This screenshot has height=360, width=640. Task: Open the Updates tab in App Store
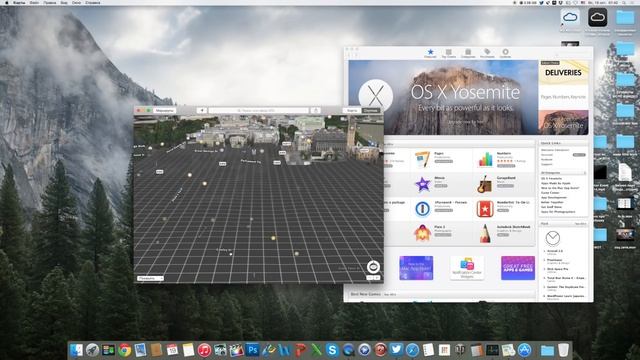[505, 52]
